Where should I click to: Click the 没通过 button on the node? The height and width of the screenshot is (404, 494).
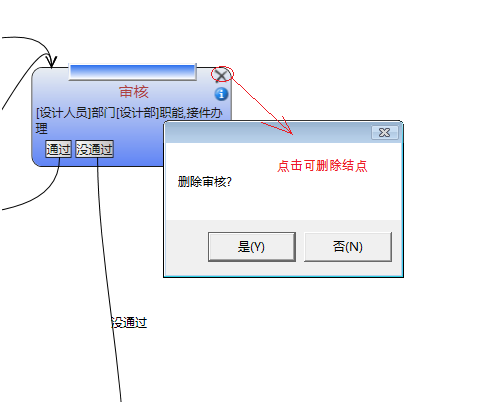point(95,149)
